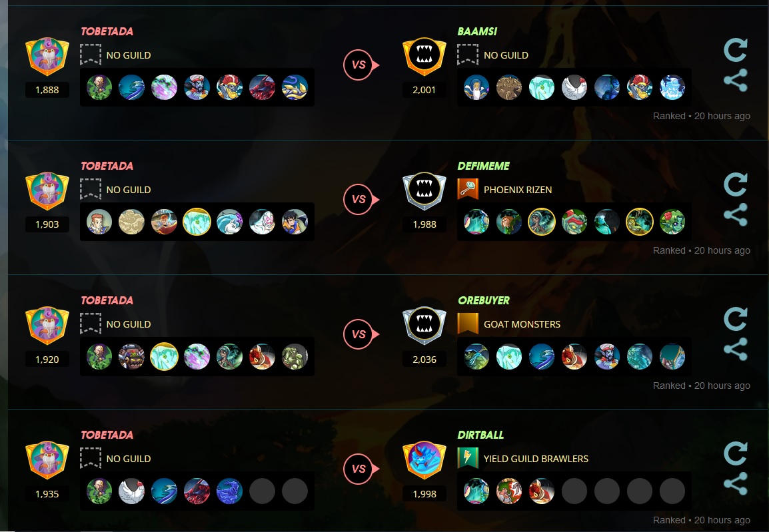The height and width of the screenshot is (532, 769).
Task: Replay the Tobetada vs Baamsi battle
Action: (735, 50)
